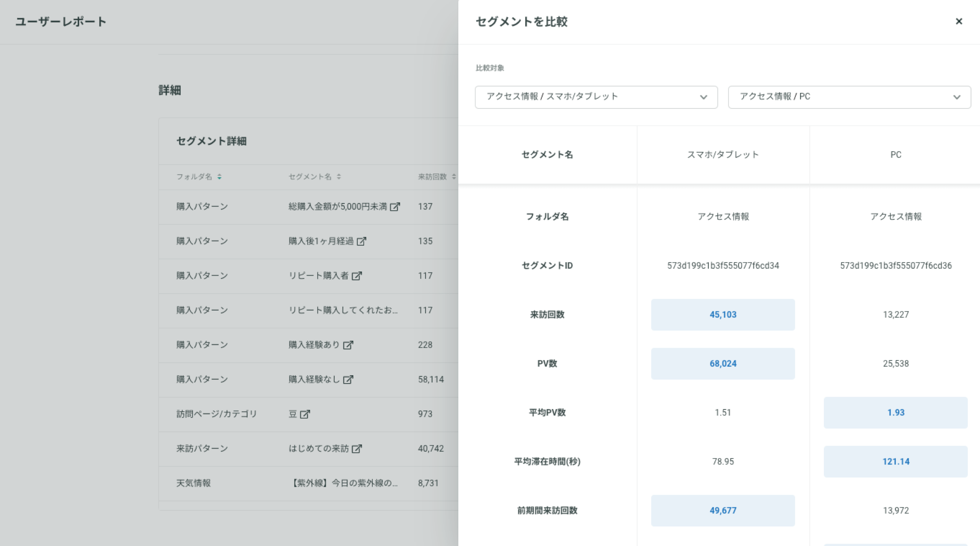Click the 来訪パターン folder cell
This screenshot has height=546, width=980.
(x=202, y=448)
